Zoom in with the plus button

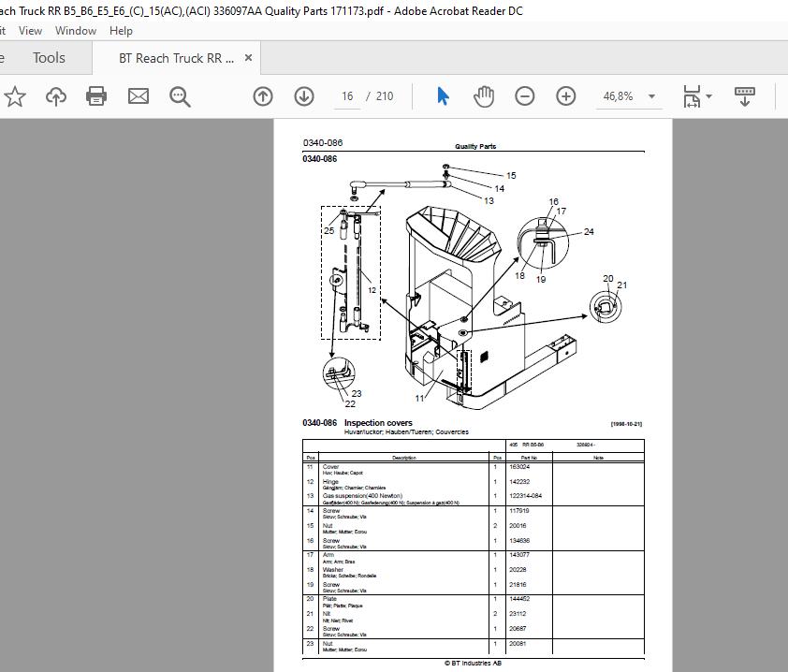coord(566,96)
